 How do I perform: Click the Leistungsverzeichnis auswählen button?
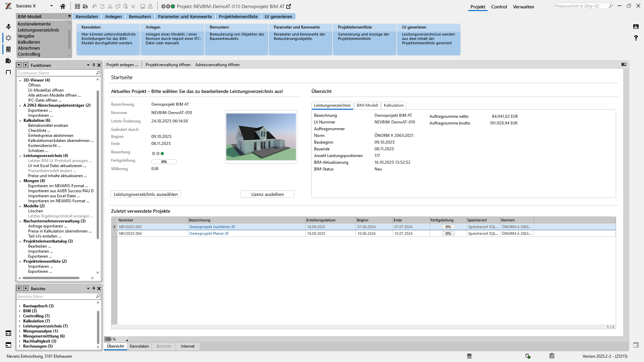[145, 194]
